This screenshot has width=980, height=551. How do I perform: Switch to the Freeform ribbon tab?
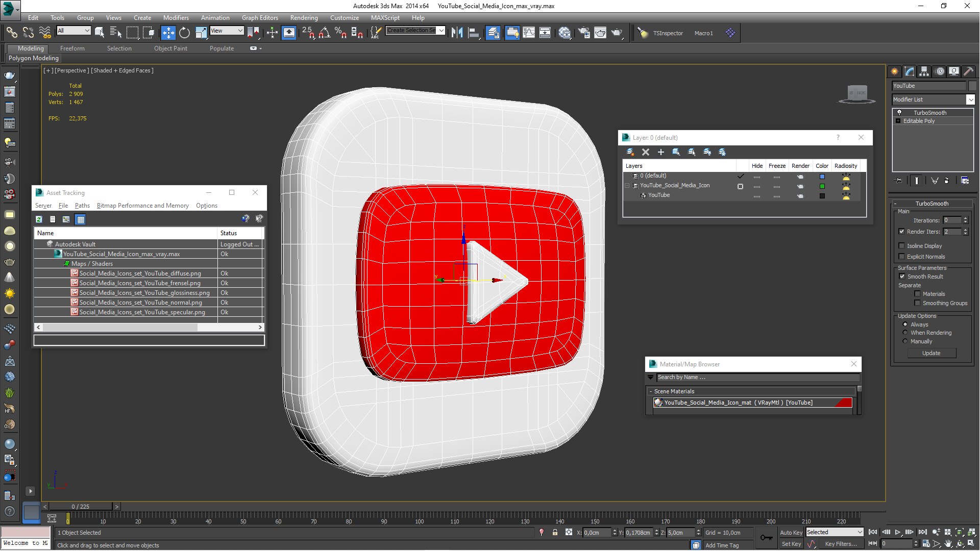coord(72,48)
